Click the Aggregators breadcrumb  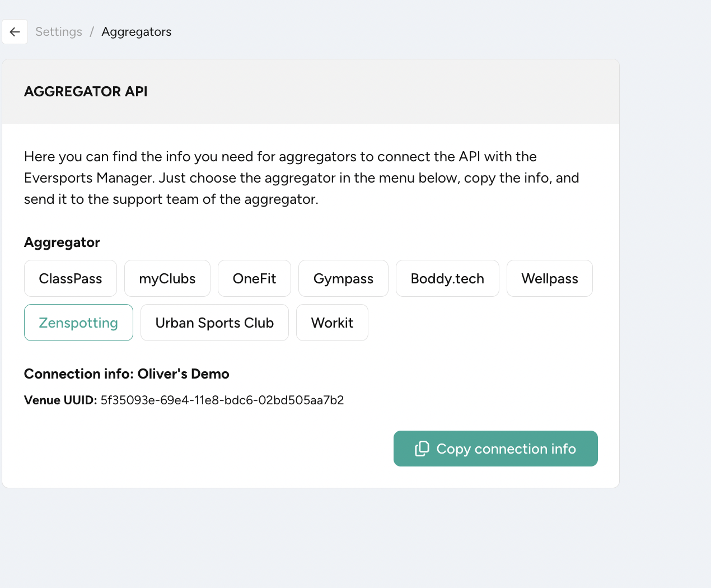pos(137,32)
